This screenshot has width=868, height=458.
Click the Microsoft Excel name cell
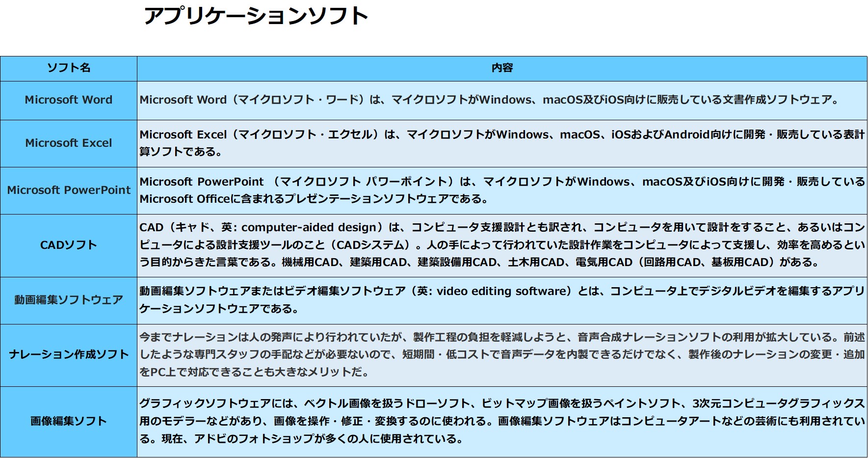tap(69, 143)
